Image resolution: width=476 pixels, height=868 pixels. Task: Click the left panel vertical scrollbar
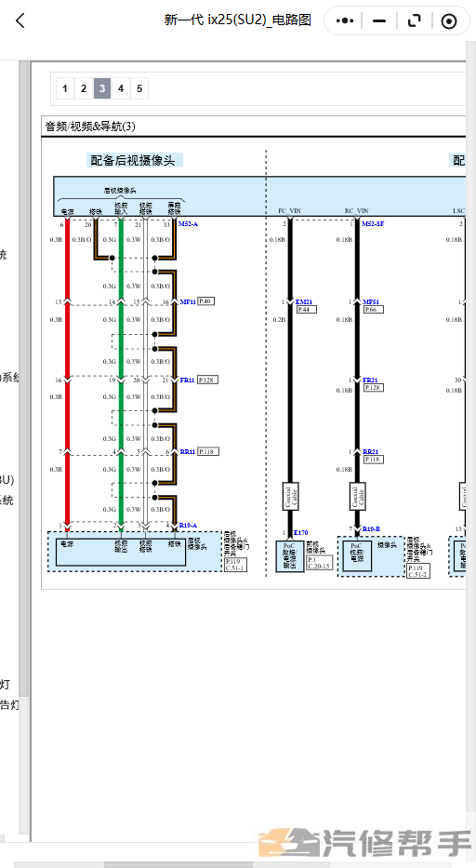[x=24, y=447]
